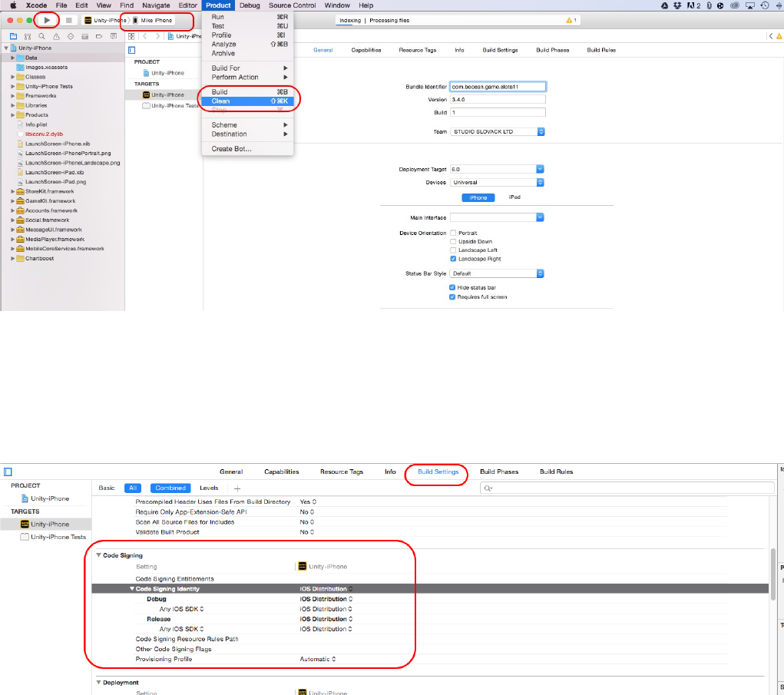Open the Main Interface combo box
784x695 pixels.
click(497, 217)
